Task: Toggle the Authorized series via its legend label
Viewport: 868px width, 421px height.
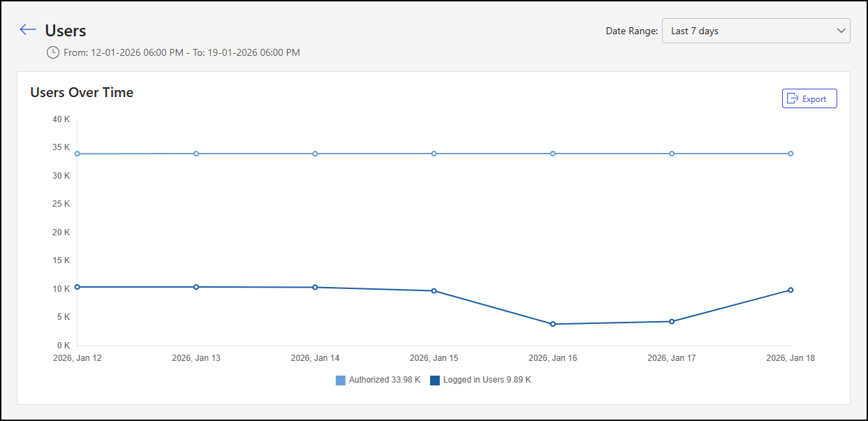Action: pyautogui.click(x=384, y=380)
